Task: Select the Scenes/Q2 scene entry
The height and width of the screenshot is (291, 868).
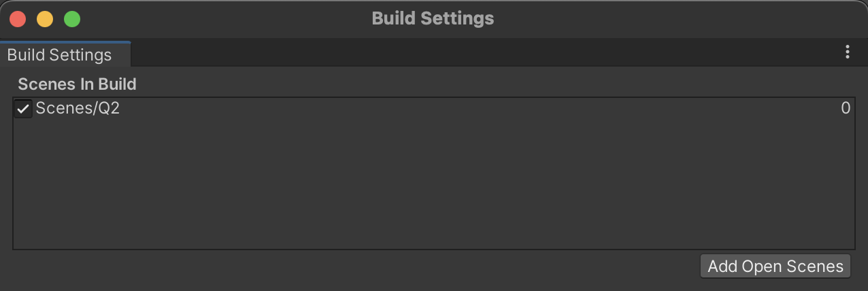Action: click(78, 108)
